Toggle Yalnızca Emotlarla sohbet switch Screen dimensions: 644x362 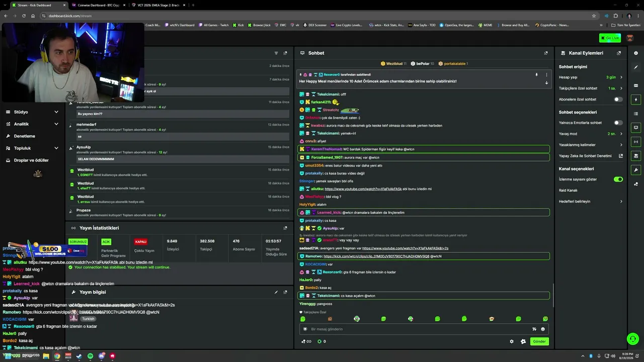click(x=618, y=123)
